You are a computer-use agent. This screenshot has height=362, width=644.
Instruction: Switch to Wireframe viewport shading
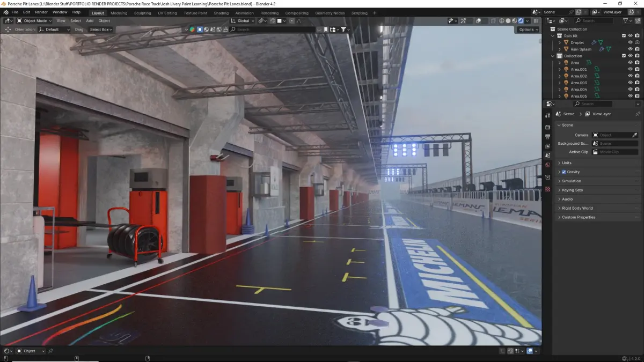point(501,21)
